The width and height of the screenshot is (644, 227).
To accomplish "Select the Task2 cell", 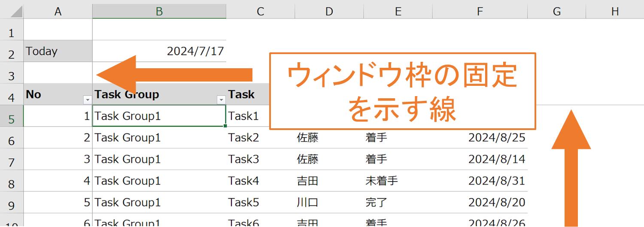I will coord(260,138).
